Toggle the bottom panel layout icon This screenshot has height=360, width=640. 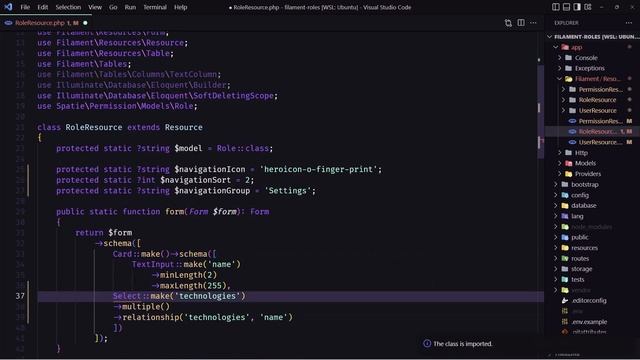[566, 7]
